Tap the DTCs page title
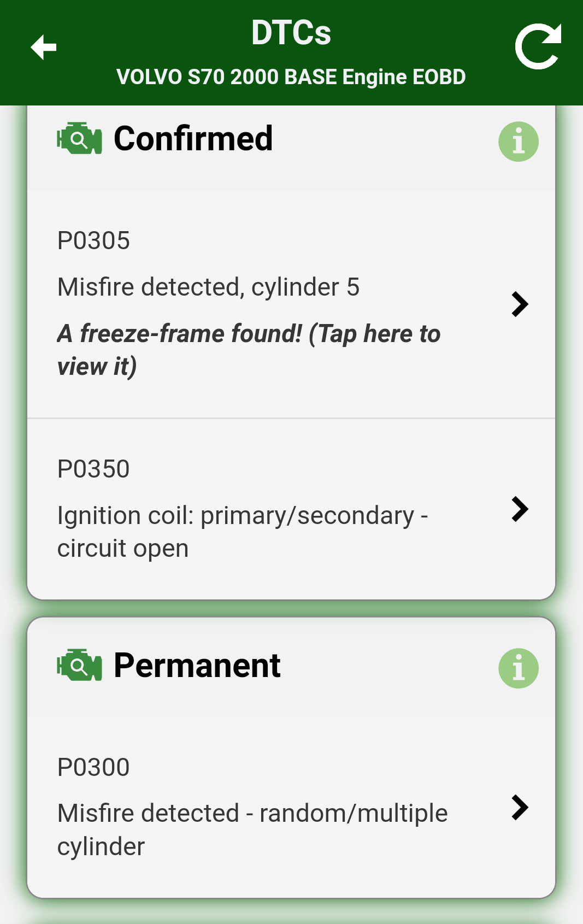583x924 pixels. [x=291, y=33]
